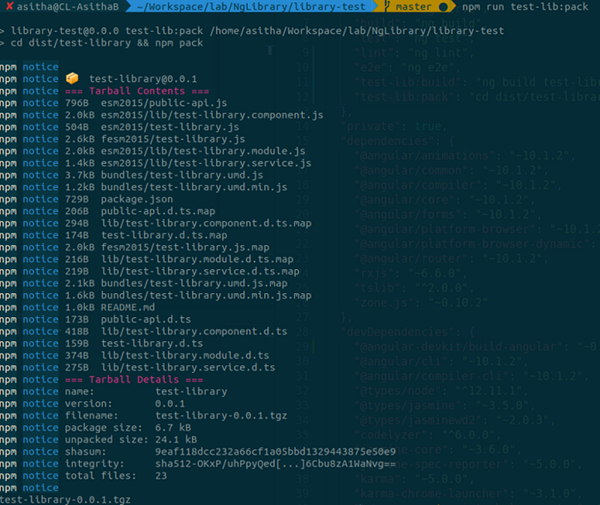
Task: Click the lib/test-library.service.d.ts file entry
Action: point(188,367)
